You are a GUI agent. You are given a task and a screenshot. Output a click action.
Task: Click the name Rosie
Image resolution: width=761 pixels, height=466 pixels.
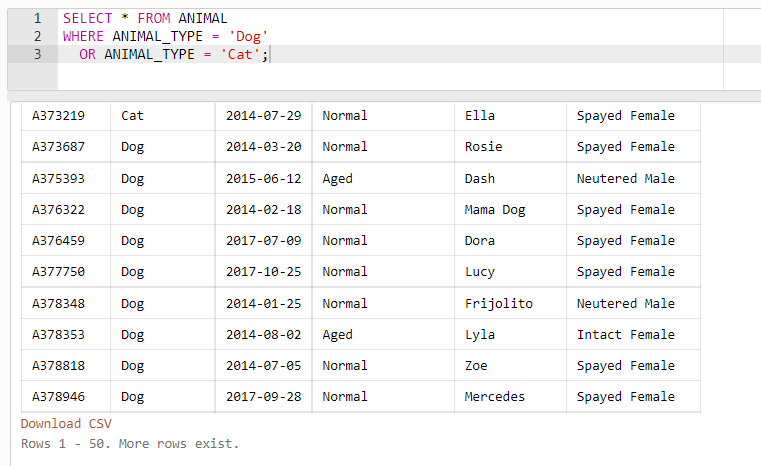click(x=483, y=147)
